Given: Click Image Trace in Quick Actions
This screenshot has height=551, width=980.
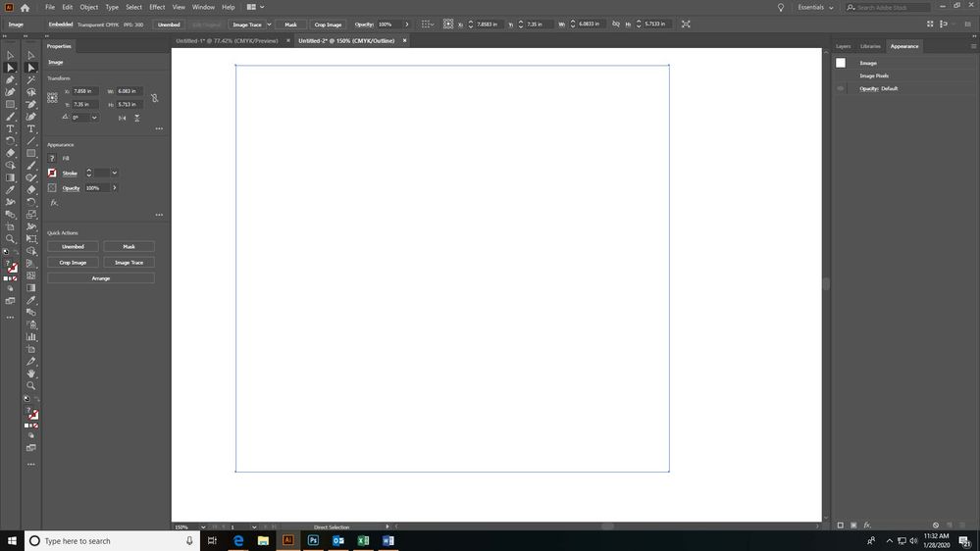Looking at the screenshot, I should (x=129, y=263).
